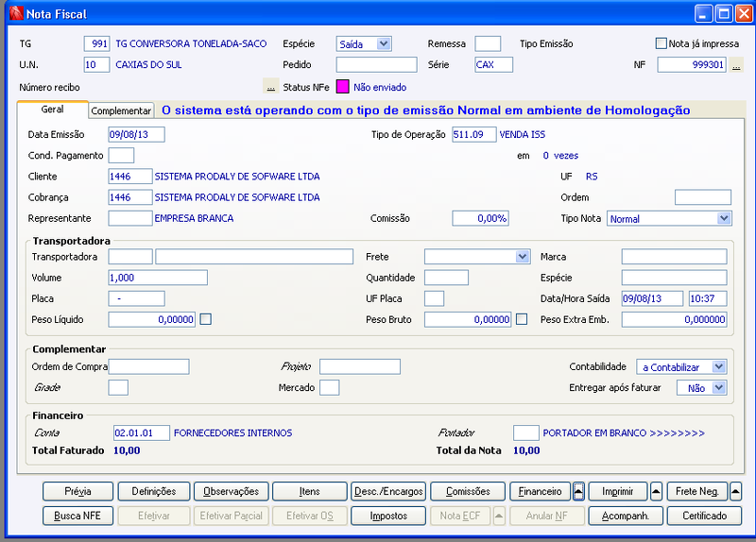Click the Peso Bruto value field

tap(468, 319)
